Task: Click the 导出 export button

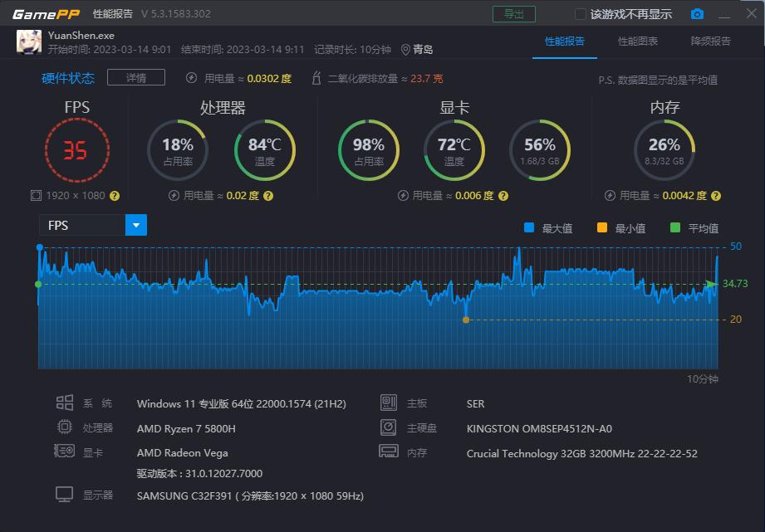Action: (x=513, y=13)
